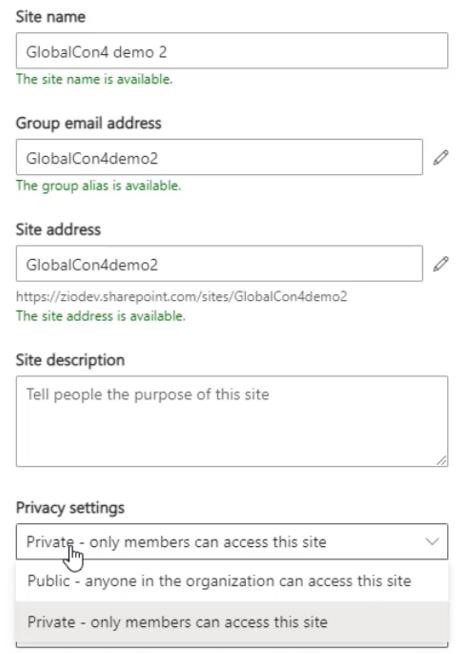Click the Site description label

click(70, 360)
